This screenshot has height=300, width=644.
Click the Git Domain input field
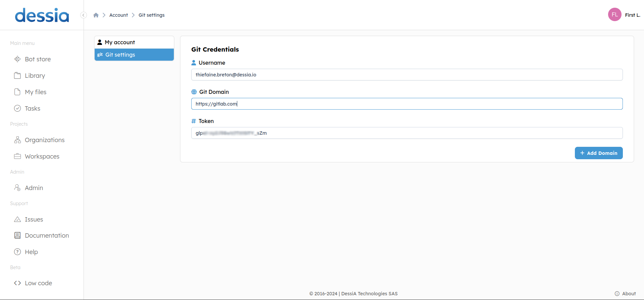pyautogui.click(x=407, y=104)
